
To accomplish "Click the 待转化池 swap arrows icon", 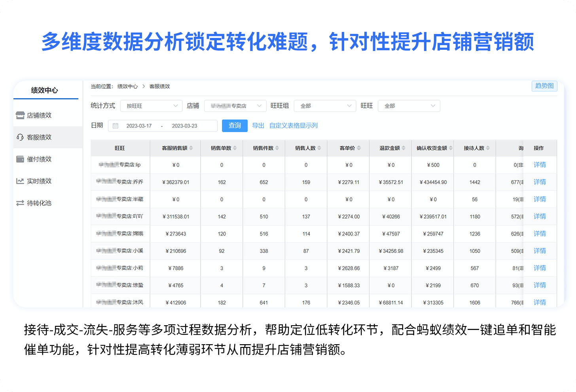I will point(20,203).
